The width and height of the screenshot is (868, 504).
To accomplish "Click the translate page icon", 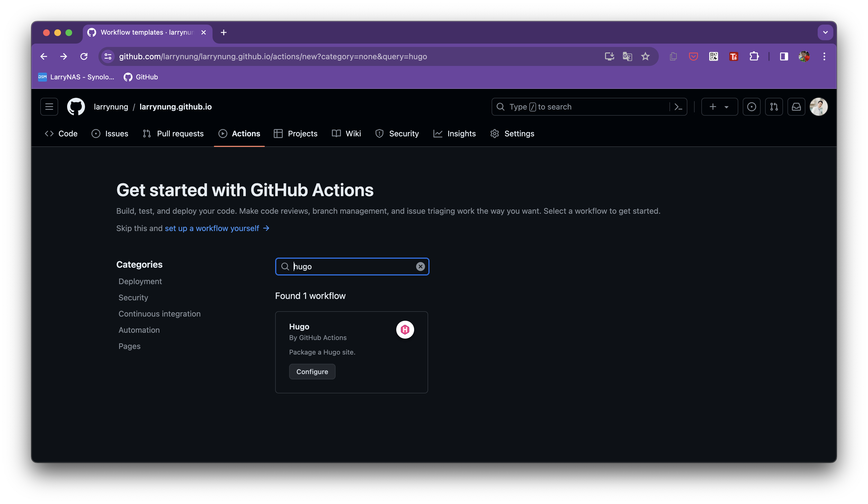I will pyautogui.click(x=627, y=56).
